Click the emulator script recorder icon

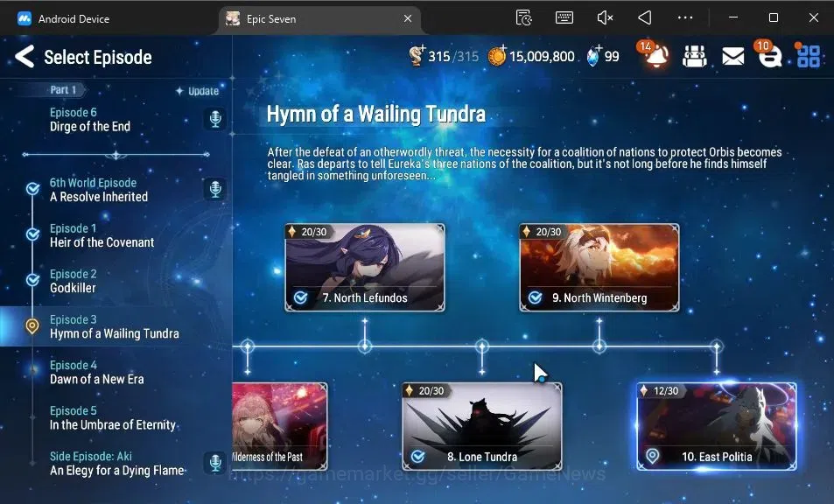pos(524,18)
